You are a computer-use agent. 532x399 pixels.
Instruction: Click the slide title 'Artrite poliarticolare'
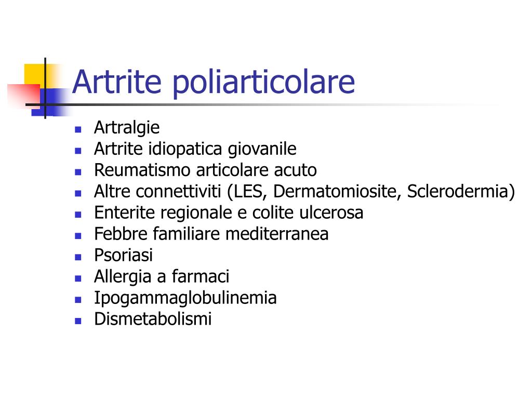(214, 83)
